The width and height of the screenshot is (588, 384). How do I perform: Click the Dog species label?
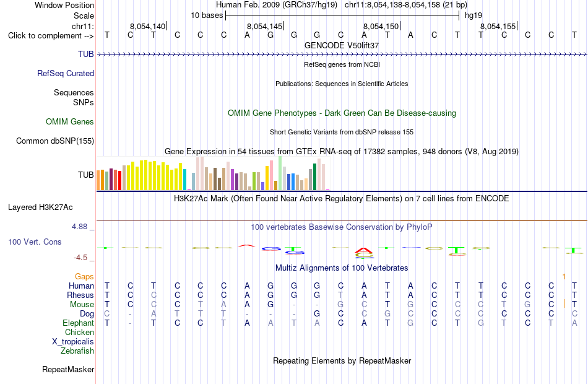pos(87,314)
